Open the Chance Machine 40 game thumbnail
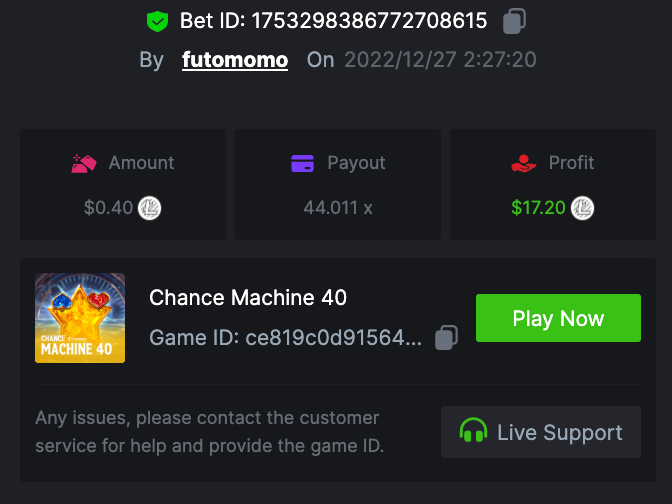Viewport: 672px width, 504px height. pos(80,318)
